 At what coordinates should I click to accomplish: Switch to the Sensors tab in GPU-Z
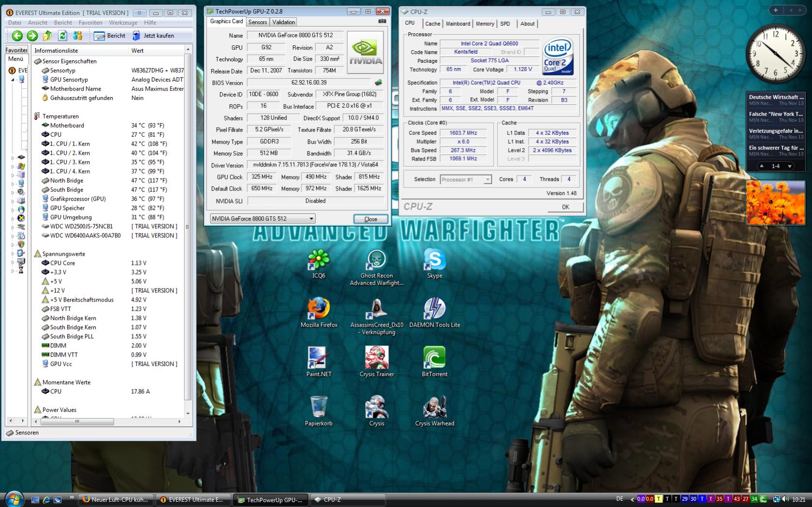point(257,22)
